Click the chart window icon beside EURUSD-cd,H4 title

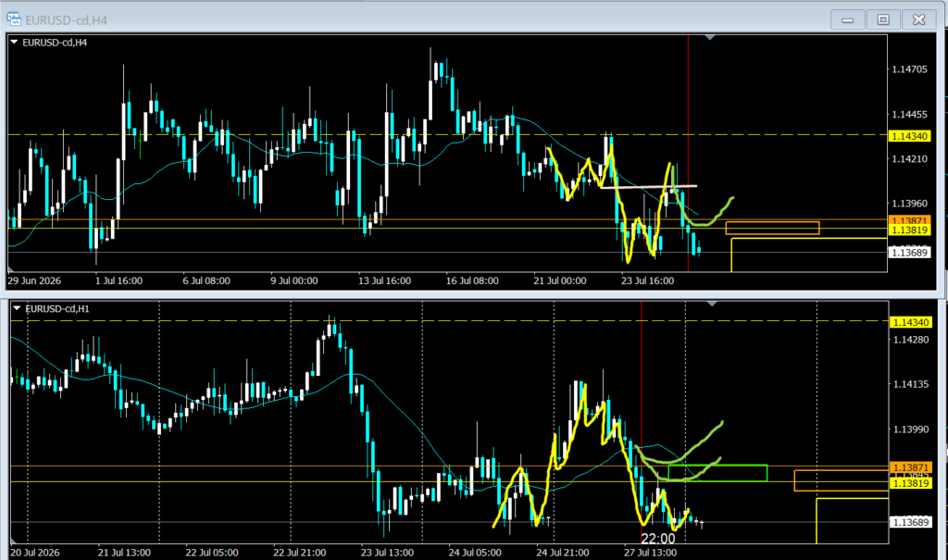tap(13, 19)
